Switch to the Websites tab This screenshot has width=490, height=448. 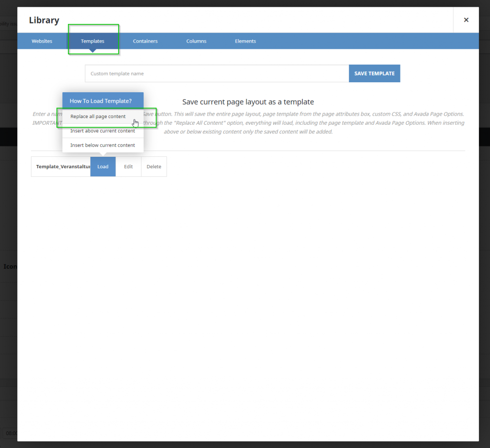coord(42,41)
